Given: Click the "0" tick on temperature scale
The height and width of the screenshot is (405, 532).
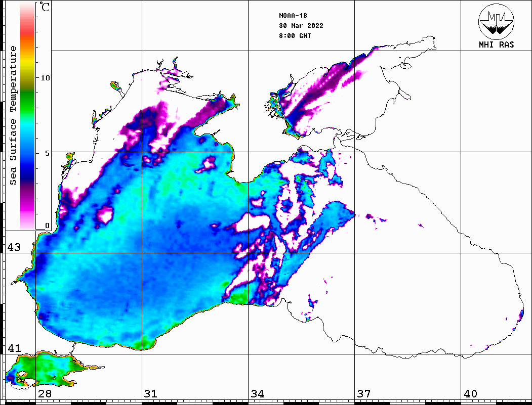Looking at the screenshot, I should click(x=47, y=226).
